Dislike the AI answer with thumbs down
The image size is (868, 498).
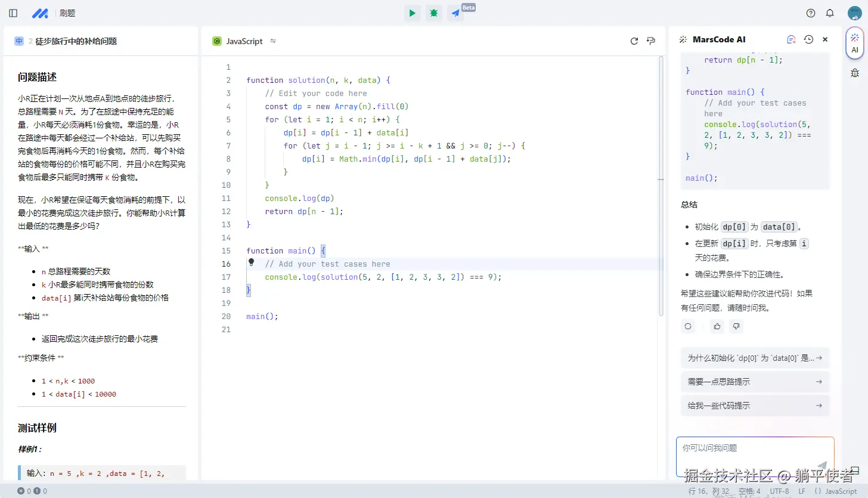pyautogui.click(x=736, y=326)
